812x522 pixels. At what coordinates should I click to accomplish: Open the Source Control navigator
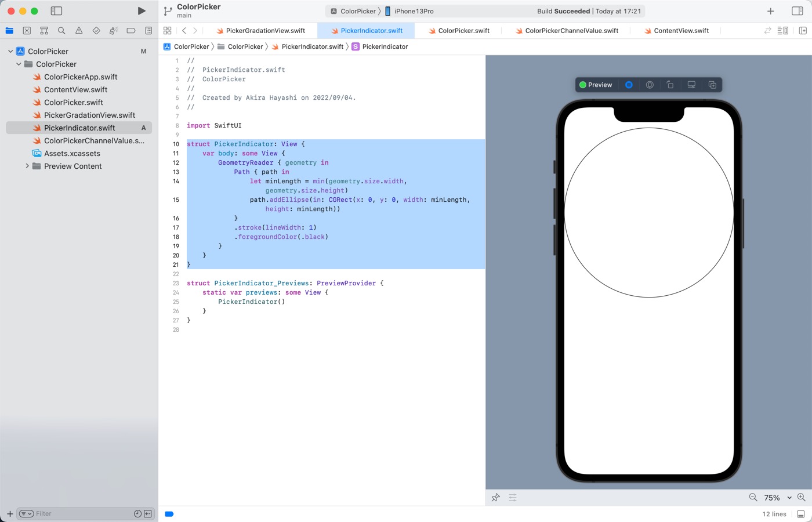click(x=27, y=31)
